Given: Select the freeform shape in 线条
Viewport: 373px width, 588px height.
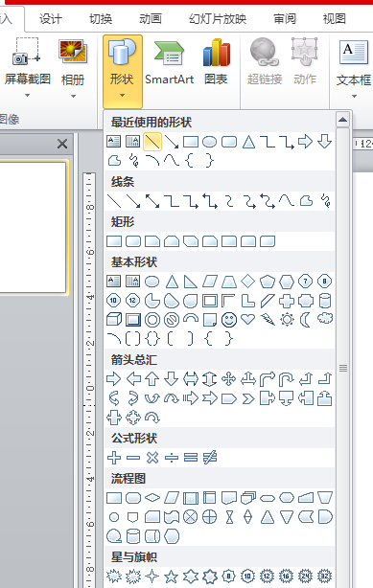Looking at the screenshot, I should coord(306,201).
